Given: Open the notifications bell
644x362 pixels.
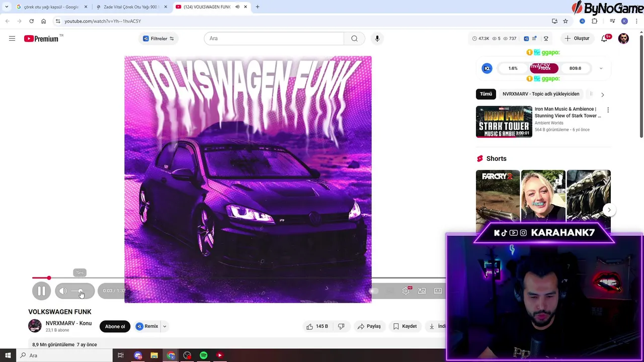Looking at the screenshot, I should click(605, 39).
